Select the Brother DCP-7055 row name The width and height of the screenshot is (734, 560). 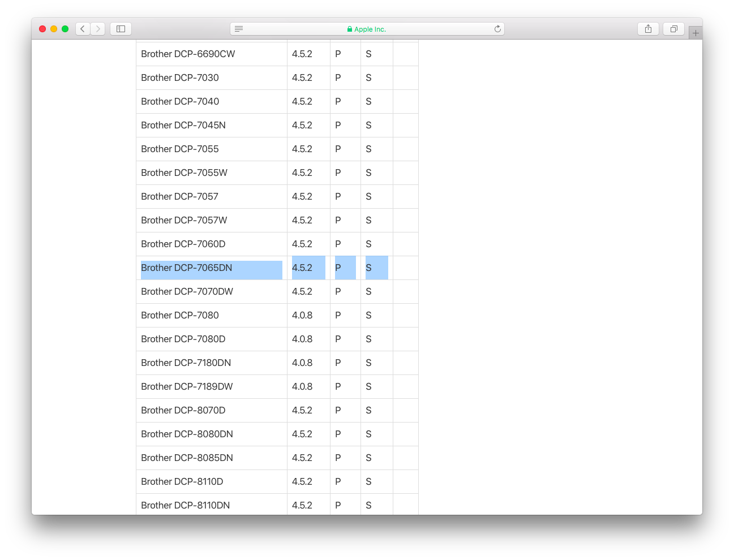(x=180, y=149)
